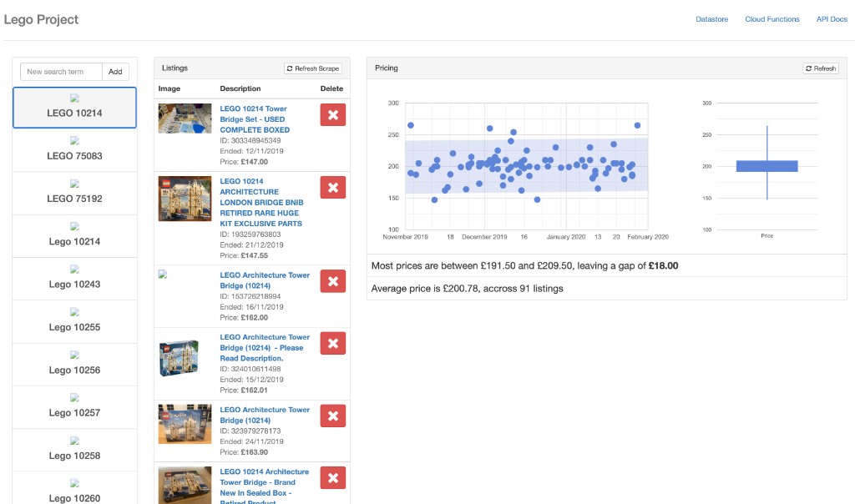Open 'LEGO 10214 Architecture Tower Bridge - Brand New' link
This screenshot has width=855, height=504.
coord(265,487)
